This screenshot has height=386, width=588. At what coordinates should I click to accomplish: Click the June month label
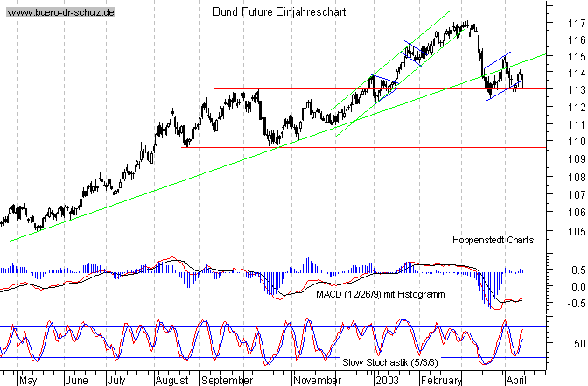tap(76, 381)
